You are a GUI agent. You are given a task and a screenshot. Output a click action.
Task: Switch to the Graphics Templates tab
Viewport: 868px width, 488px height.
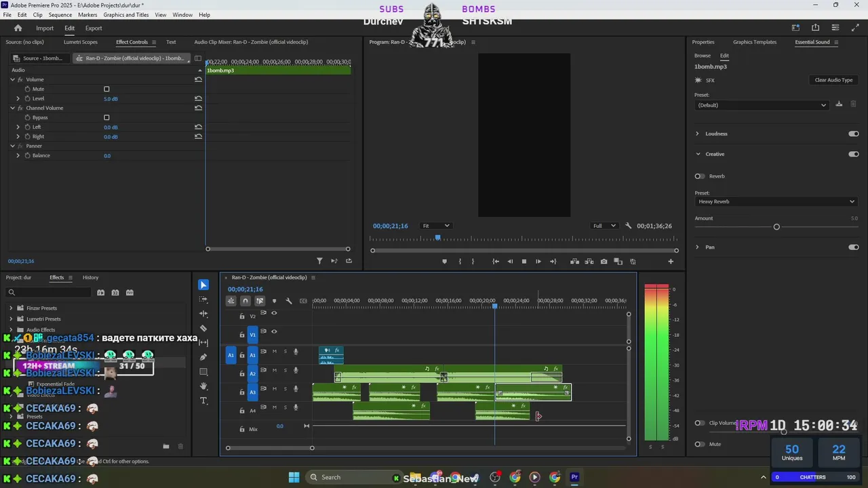tap(755, 42)
